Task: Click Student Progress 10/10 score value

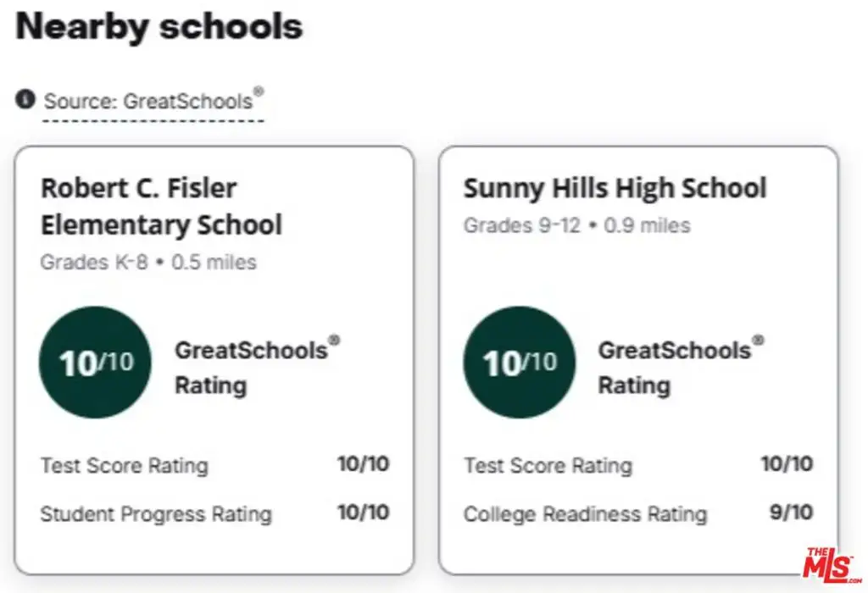Action: tap(364, 513)
